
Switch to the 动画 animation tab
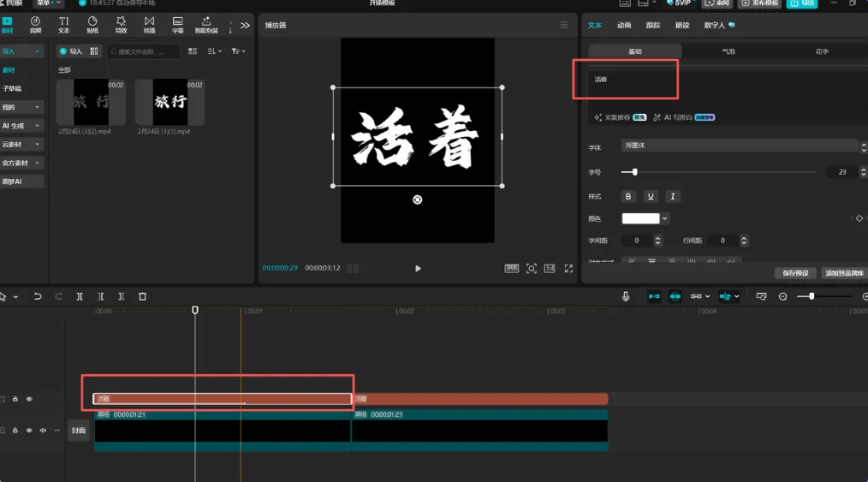(624, 25)
